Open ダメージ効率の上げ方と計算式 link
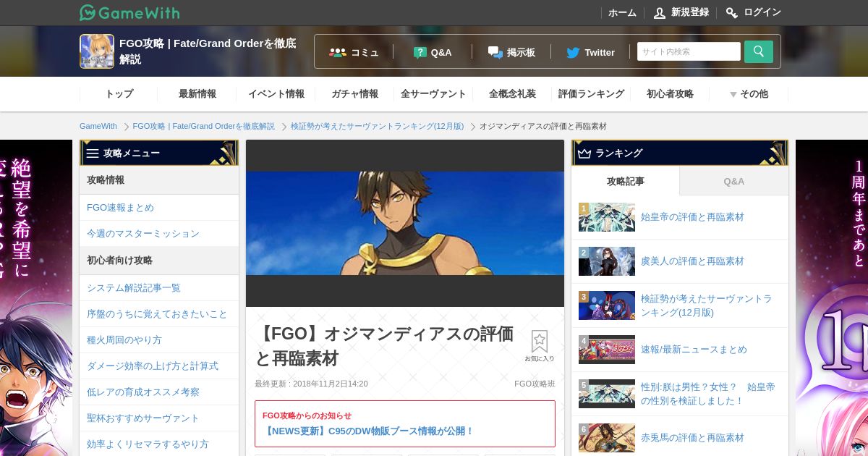 [x=159, y=366]
